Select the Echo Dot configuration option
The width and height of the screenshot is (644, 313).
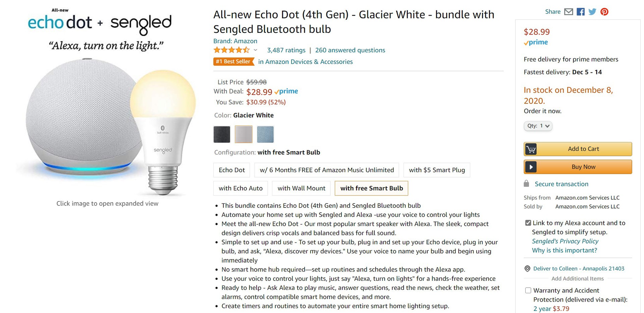tap(232, 170)
